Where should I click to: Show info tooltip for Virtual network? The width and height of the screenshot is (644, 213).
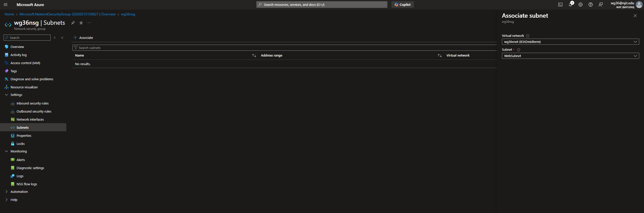(x=528, y=36)
